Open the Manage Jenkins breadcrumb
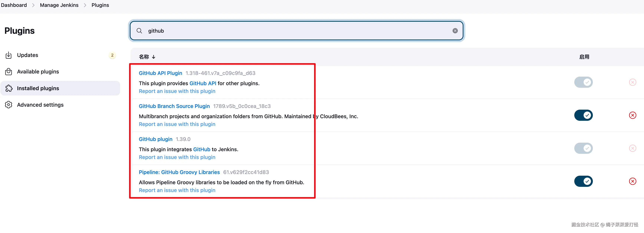 (x=59, y=5)
